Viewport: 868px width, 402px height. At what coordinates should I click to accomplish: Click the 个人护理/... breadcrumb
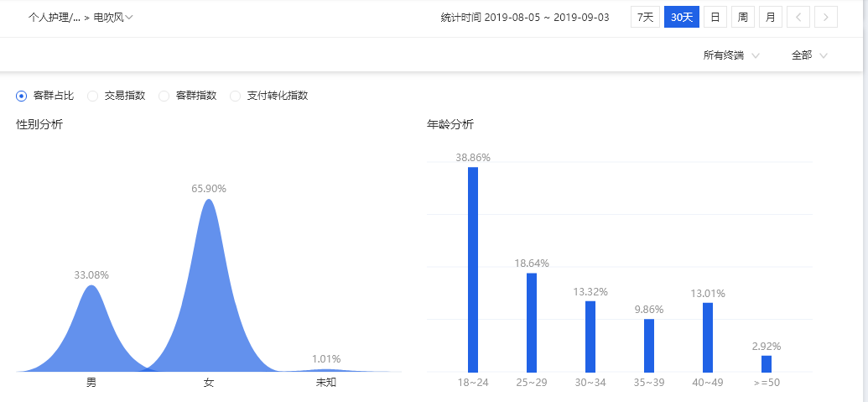pos(55,17)
